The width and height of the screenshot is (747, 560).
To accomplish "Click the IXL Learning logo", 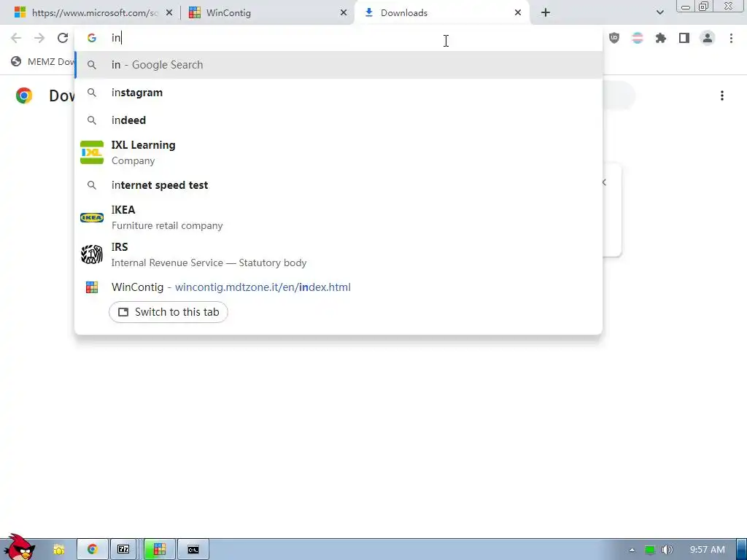I will pos(92,152).
